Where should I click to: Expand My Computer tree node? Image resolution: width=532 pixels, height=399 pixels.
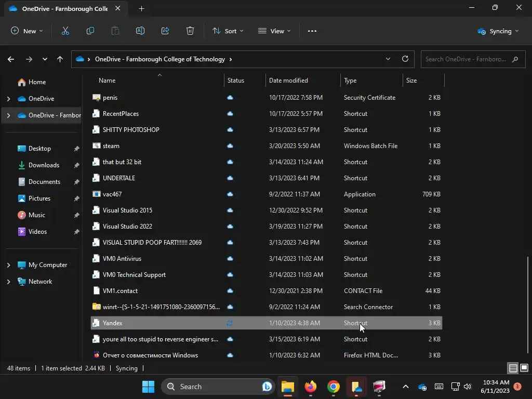(8, 265)
